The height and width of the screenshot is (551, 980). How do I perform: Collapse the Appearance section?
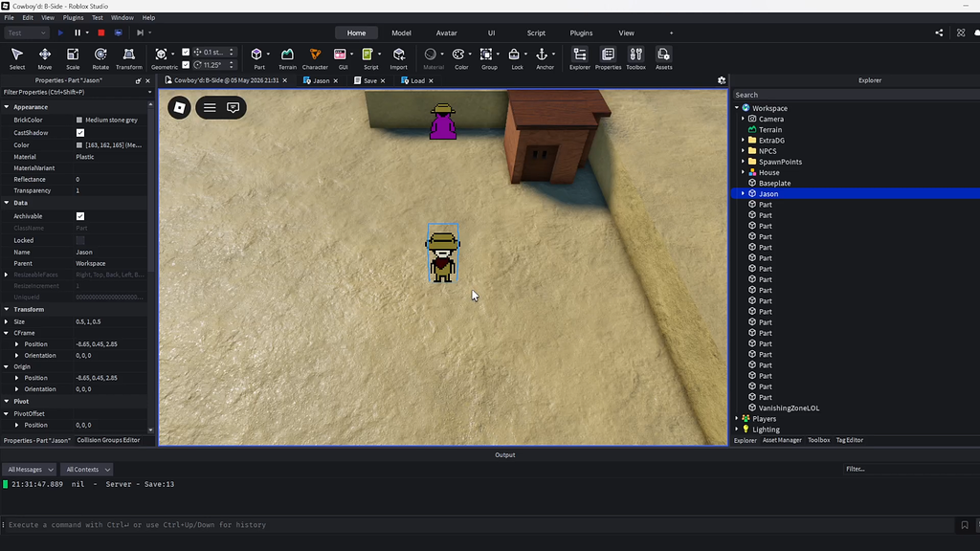point(7,107)
